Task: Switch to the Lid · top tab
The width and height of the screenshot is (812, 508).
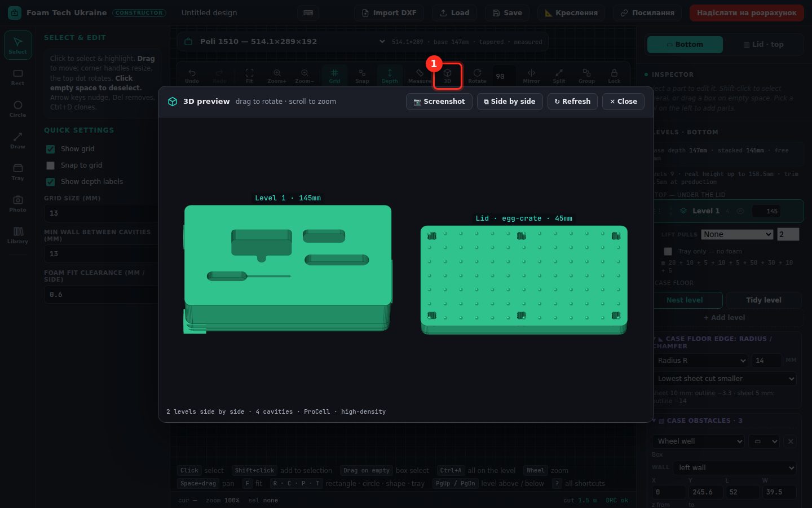Action: 764,45
